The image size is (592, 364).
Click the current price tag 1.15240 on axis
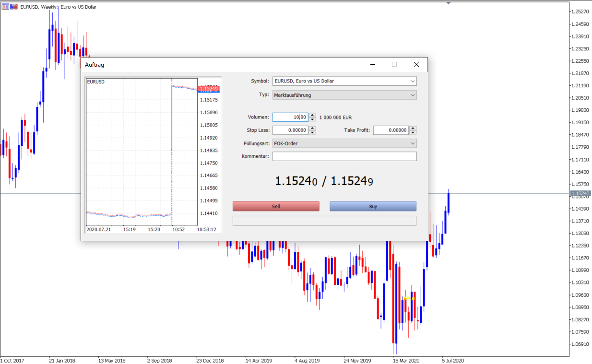[580, 193]
